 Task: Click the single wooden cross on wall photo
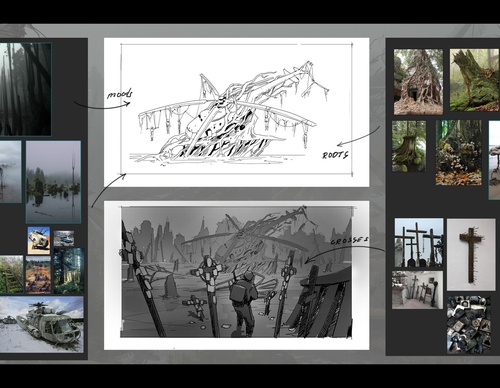(x=471, y=255)
